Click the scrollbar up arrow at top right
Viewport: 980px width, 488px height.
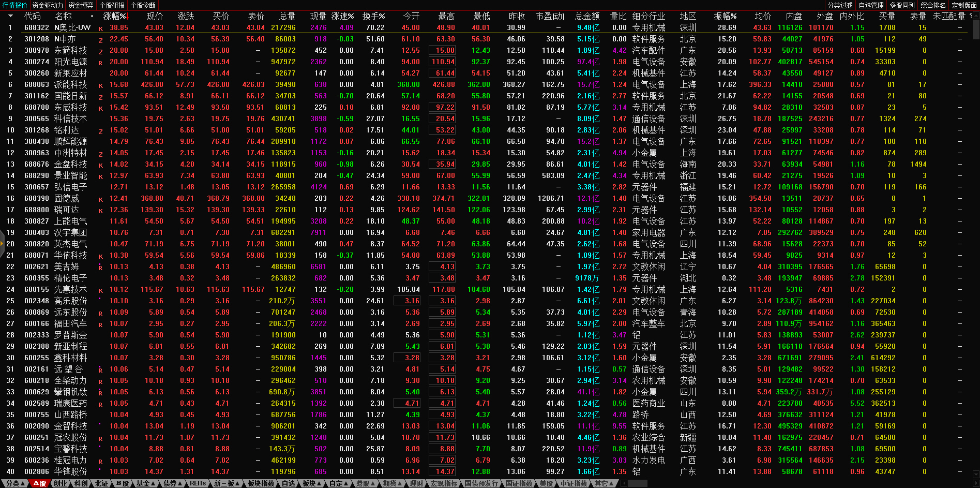click(976, 16)
